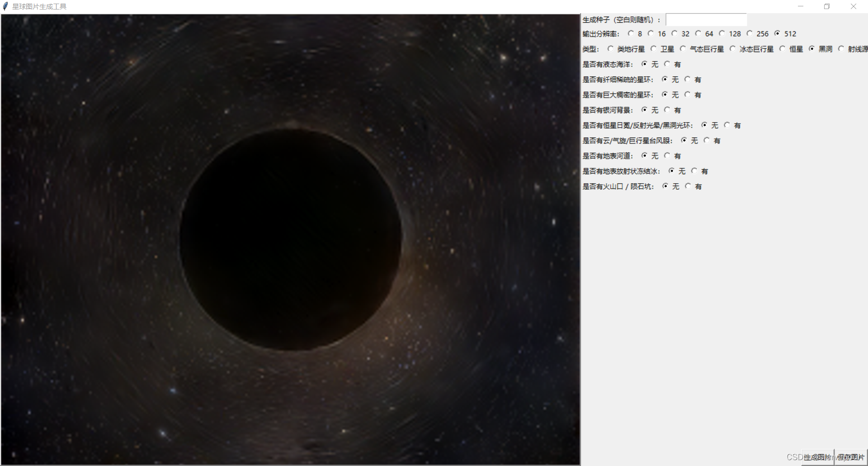Set 是否有地表放射状冻结冰 to 有
The image size is (868, 466).
[694, 171]
